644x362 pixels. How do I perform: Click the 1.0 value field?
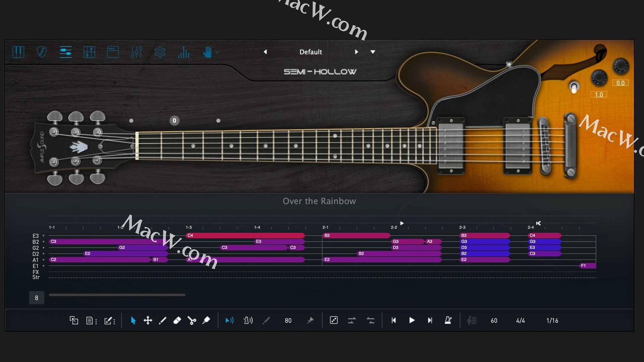pos(599,95)
